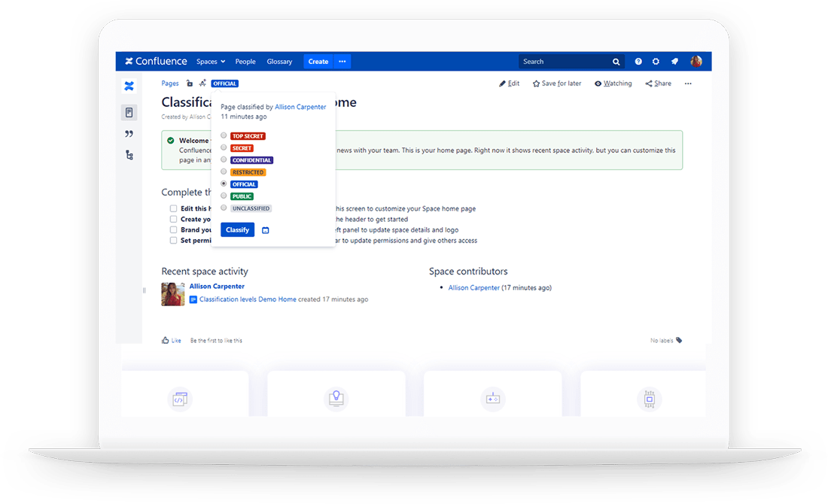Open the settings gear menu

click(656, 62)
